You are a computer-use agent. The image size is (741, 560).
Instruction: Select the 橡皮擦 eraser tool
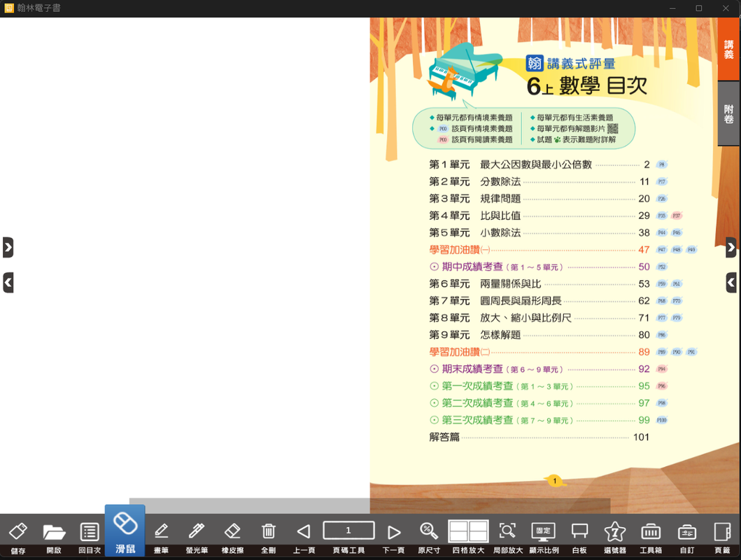point(232,531)
